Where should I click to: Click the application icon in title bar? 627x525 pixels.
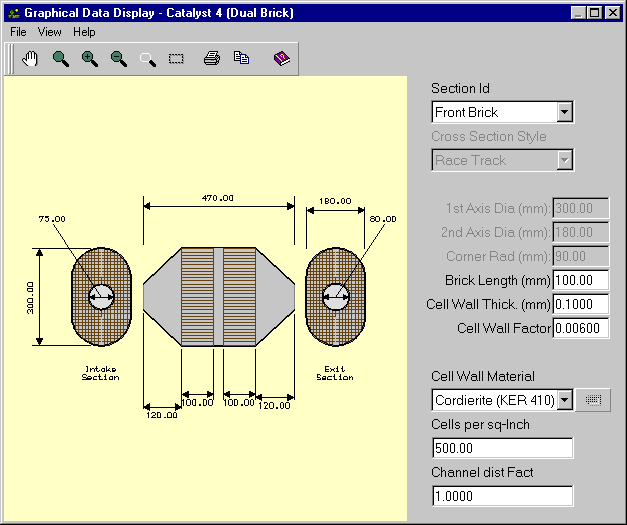pos(14,13)
